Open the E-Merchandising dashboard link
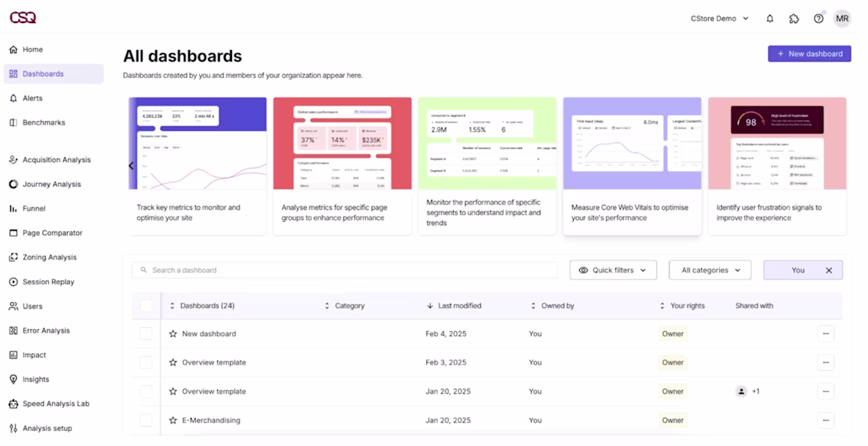Viewport: 868px width, 446px height. coord(211,420)
